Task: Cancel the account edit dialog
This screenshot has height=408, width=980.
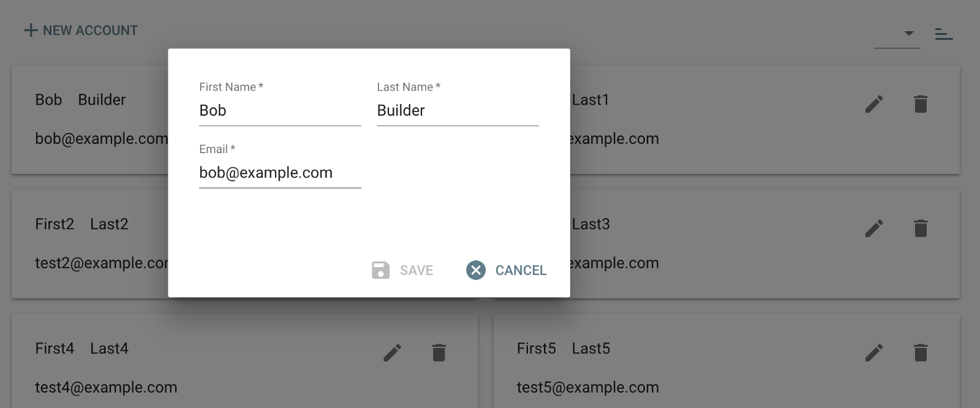Action: click(x=520, y=270)
